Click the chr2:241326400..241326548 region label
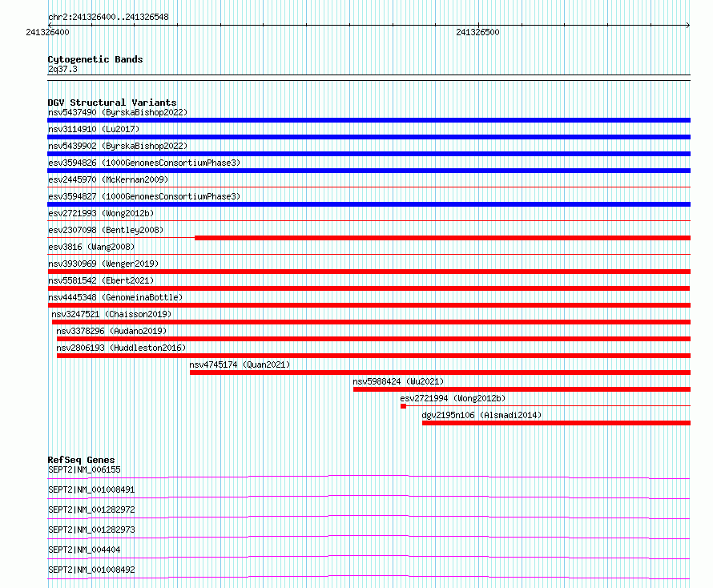 108,17
